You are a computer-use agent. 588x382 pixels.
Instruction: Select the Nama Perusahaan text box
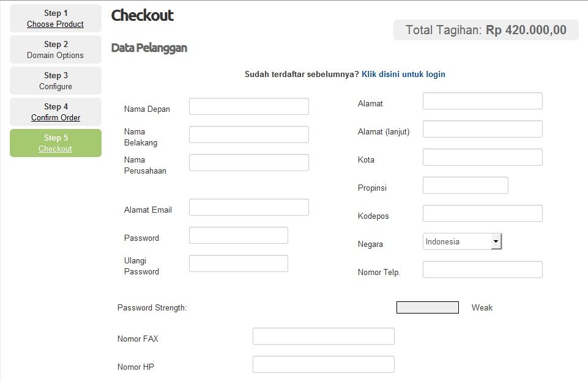(x=249, y=163)
